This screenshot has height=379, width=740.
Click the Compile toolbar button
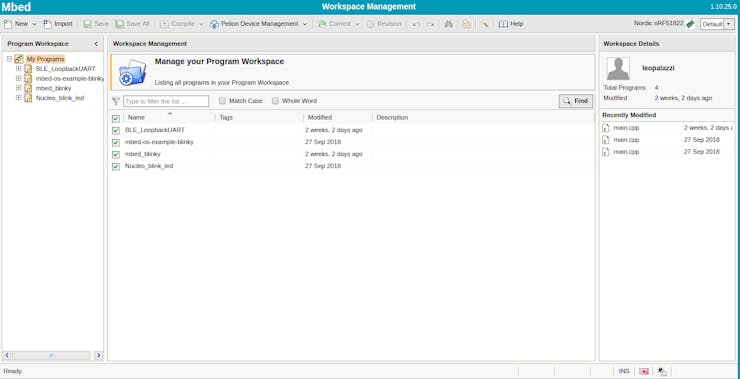coord(177,24)
